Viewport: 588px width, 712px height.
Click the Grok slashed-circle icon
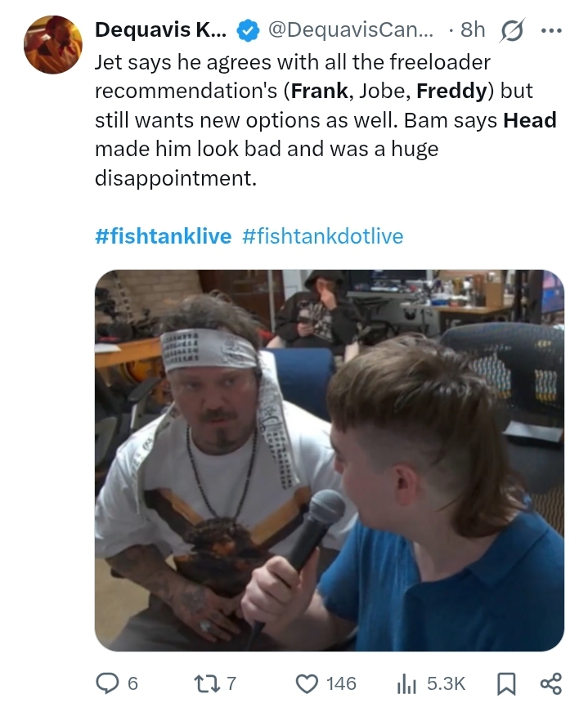513,30
